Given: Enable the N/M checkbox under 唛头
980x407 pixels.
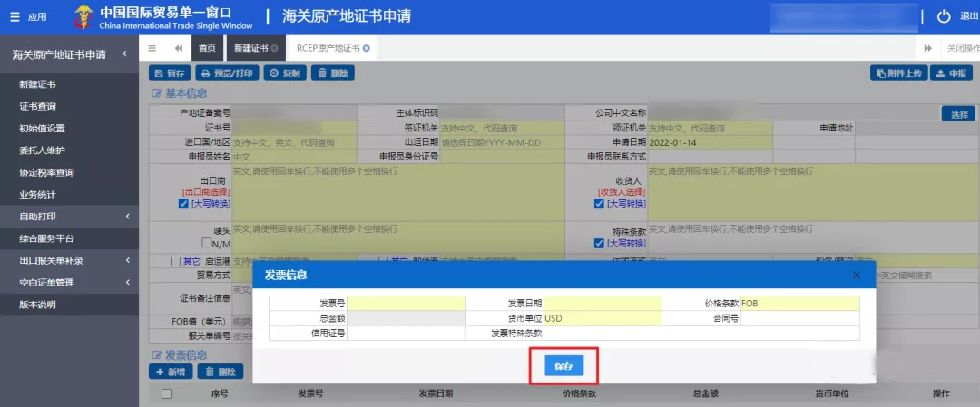Looking at the screenshot, I should click(207, 244).
